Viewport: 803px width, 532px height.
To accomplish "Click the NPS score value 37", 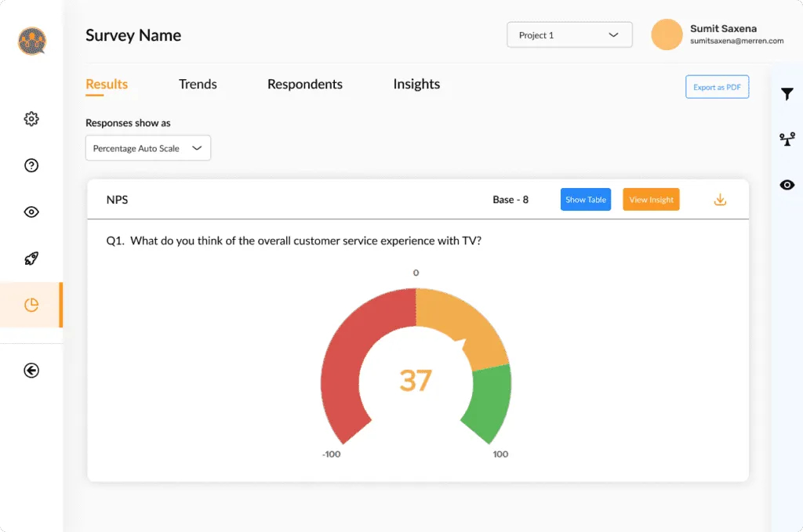I will pos(416,381).
